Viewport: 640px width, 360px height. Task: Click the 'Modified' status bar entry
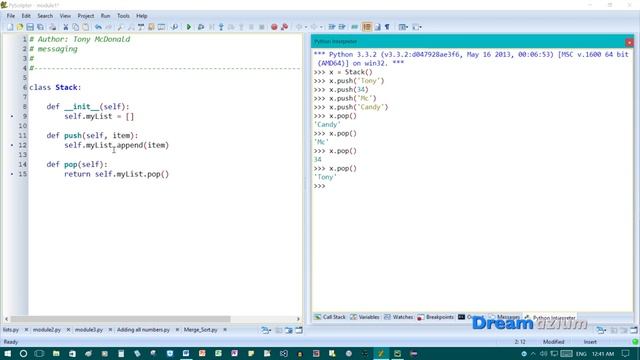point(553,342)
